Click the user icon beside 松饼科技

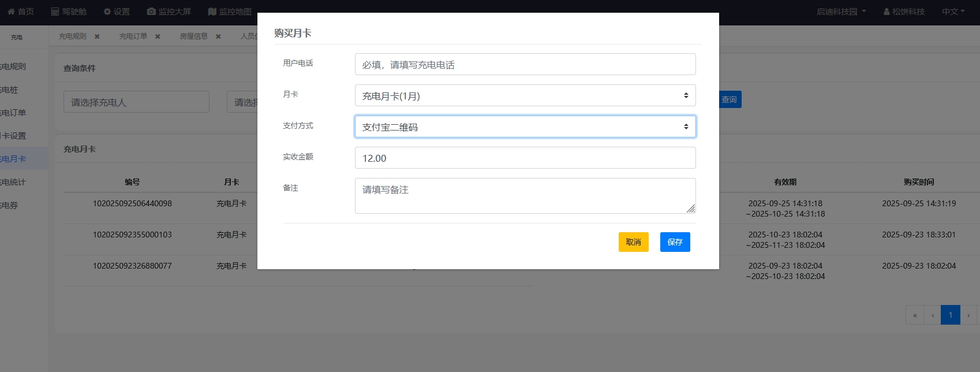tap(887, 12)
